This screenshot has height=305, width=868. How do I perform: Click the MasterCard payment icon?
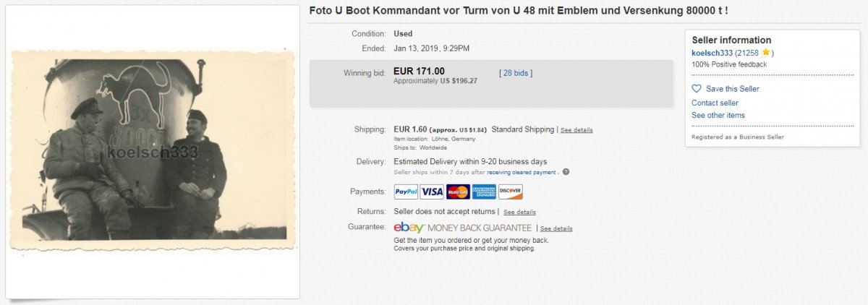tap(458, 192)
